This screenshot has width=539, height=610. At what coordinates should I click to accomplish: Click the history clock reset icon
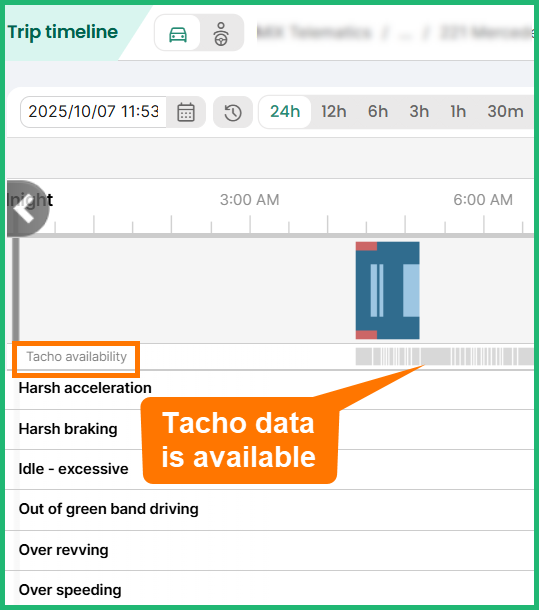tap(233, 112)
